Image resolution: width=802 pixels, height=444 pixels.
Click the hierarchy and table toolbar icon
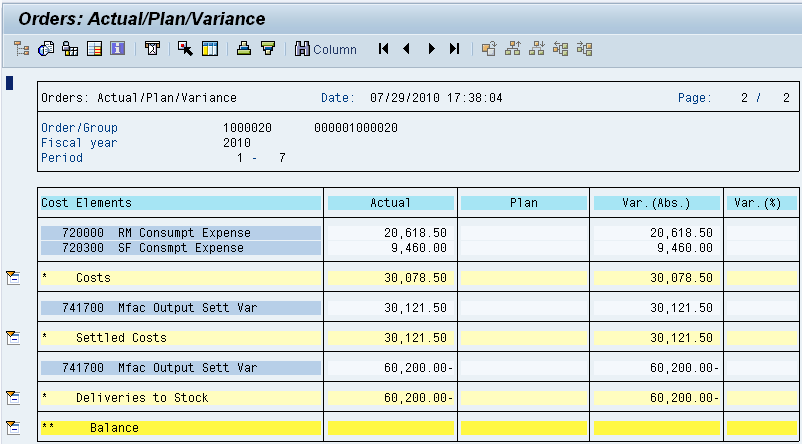[x=70, y=49]
